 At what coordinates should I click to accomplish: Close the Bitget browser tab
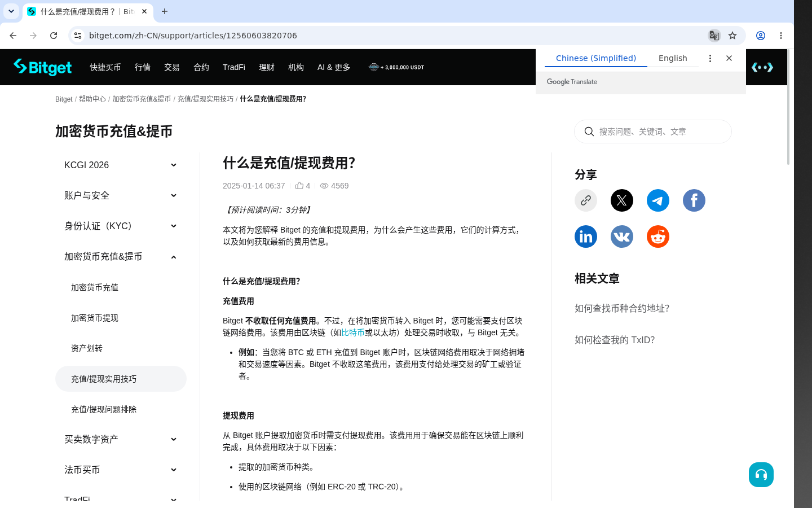pos(144,11)
